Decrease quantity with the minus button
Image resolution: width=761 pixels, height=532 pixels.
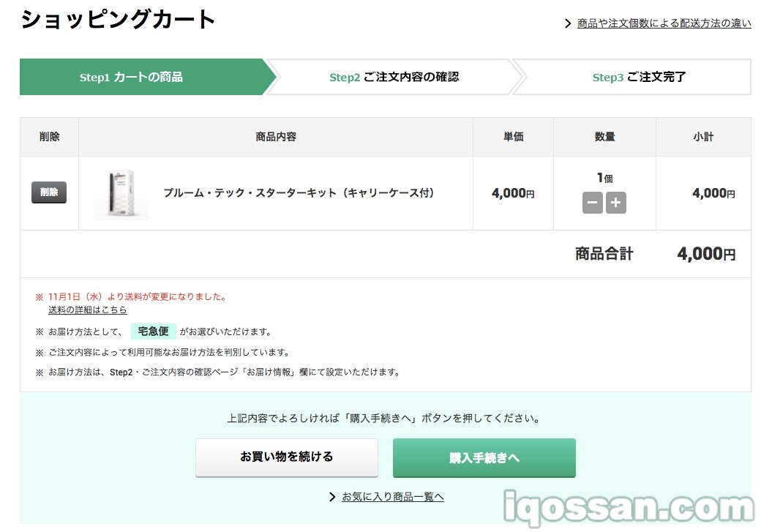[x=593, y=203]
